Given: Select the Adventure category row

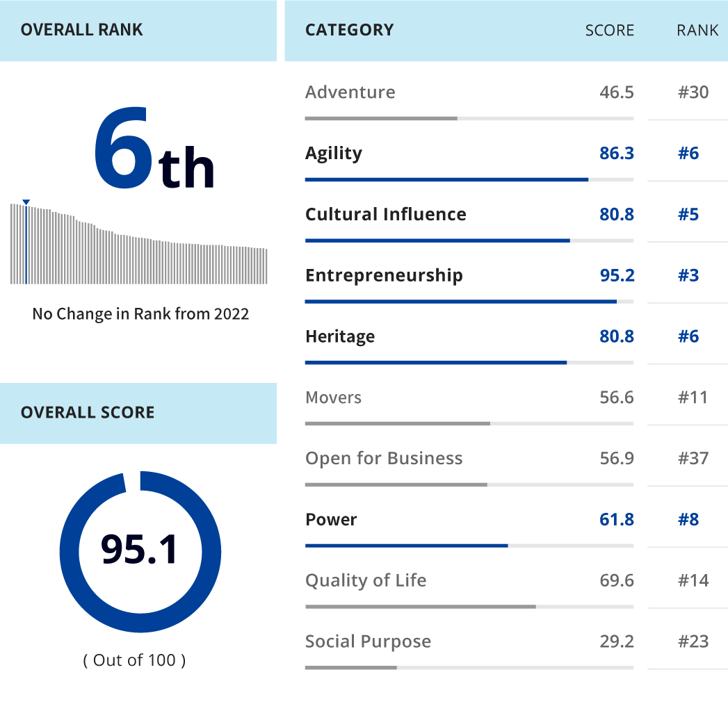Looking at the screenshot, I should (350, 91).
